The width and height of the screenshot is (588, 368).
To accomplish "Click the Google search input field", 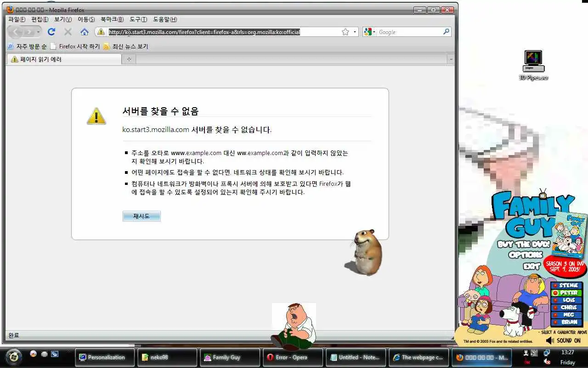I will pyautogui.click(x=410, y=32).
